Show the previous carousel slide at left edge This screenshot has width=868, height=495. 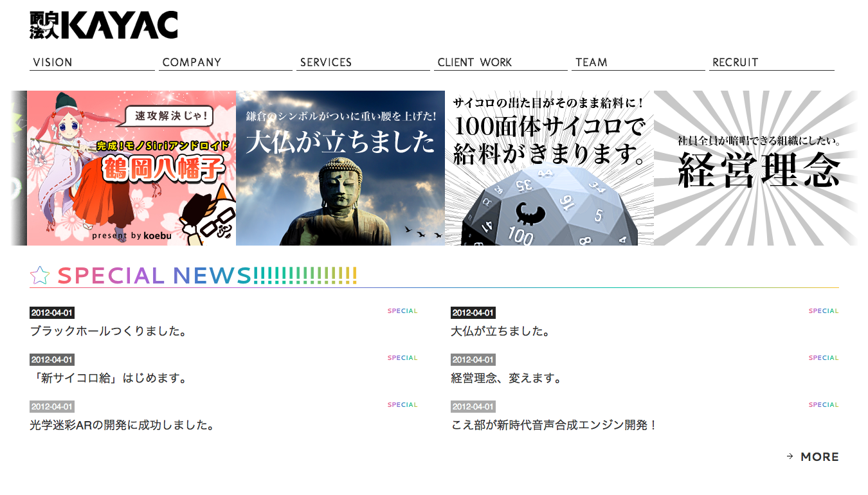click(x=18, y=168)
